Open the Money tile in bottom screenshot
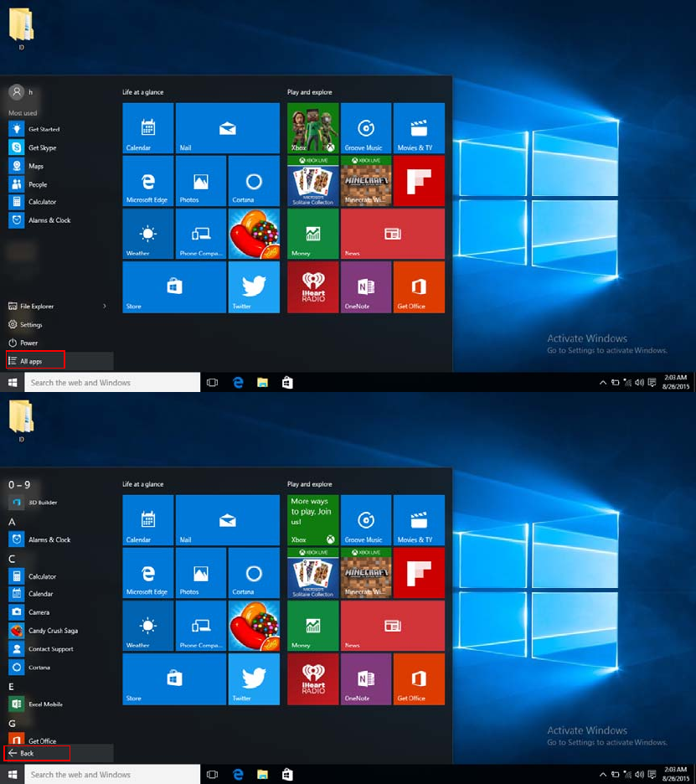Image resolution: width=696 pixels, height=784 pixels. pyautogui.click(x=313, y=626)
